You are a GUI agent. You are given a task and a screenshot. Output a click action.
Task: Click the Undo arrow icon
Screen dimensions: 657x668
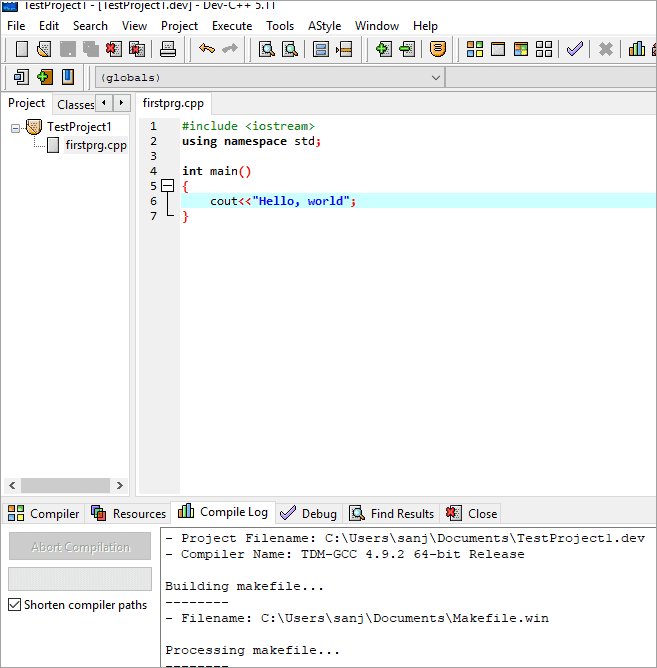point(207,49)
